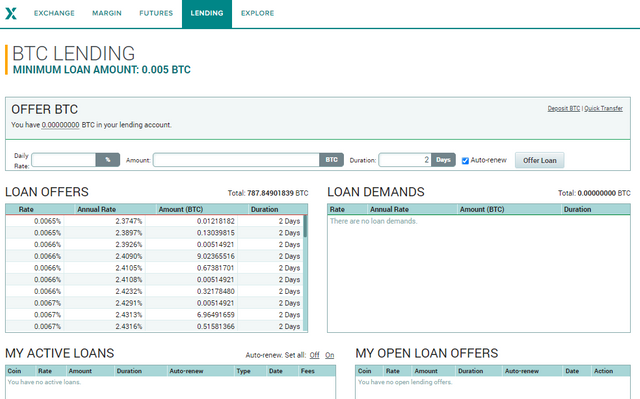Click the Amount BTC input field
Screen dimensions: 640x399
point(236,160)
